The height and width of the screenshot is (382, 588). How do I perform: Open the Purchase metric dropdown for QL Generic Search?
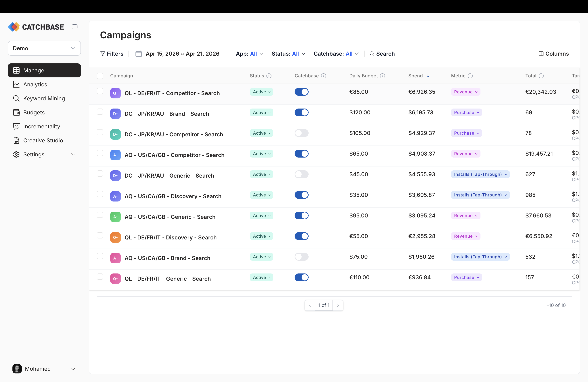[466, 277]
